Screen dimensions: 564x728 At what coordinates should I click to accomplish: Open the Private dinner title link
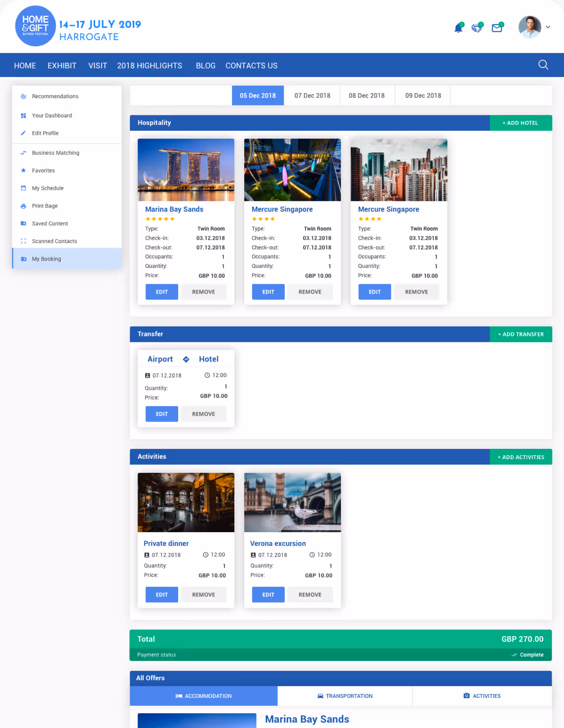[166, 544]
